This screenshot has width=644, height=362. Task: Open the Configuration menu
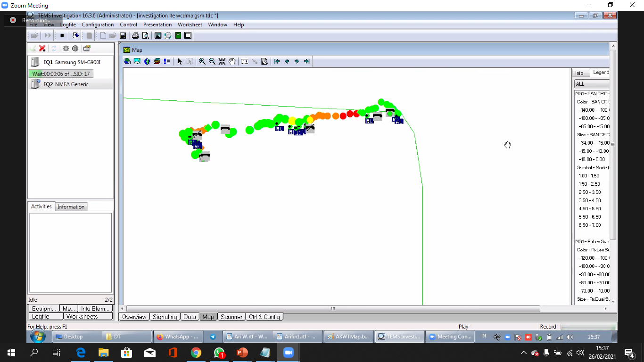tap(98, 25)
